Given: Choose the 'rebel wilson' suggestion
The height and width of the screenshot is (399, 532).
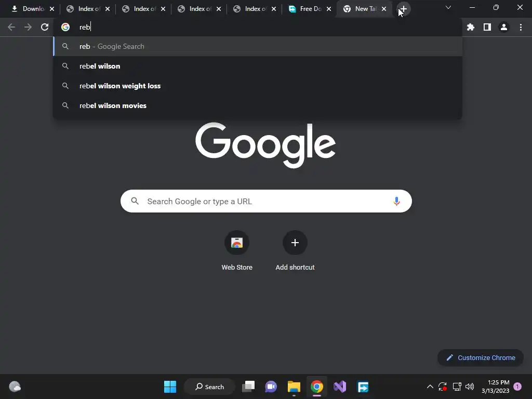Looking at the screenshot, I should [x=258, y=66].
